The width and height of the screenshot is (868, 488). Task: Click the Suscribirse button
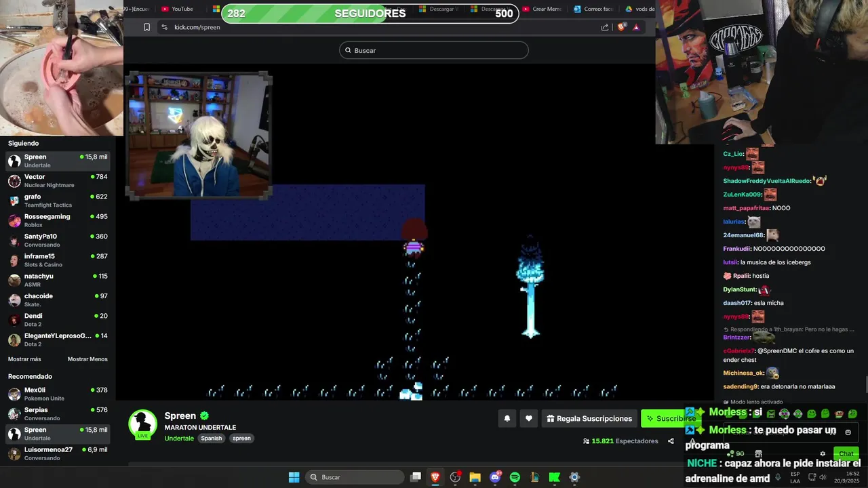669,419
